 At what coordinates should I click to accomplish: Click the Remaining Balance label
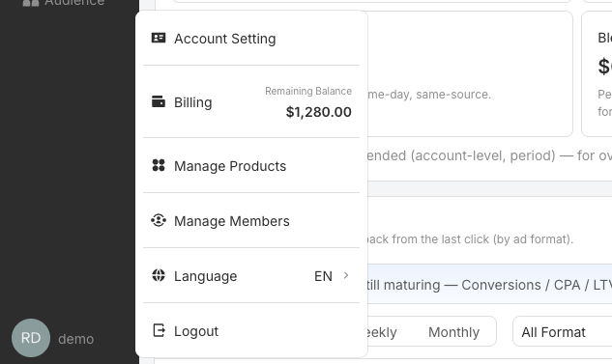[x=308, y=91]
